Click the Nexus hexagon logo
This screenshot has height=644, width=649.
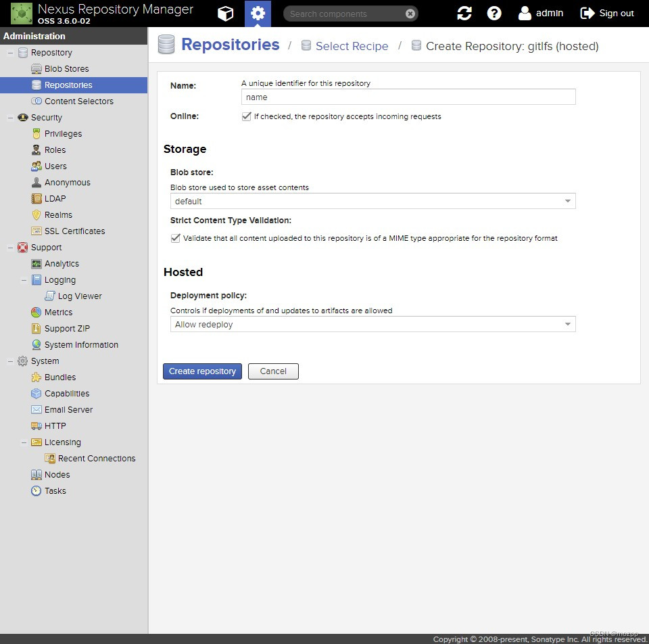coord(22,14)
